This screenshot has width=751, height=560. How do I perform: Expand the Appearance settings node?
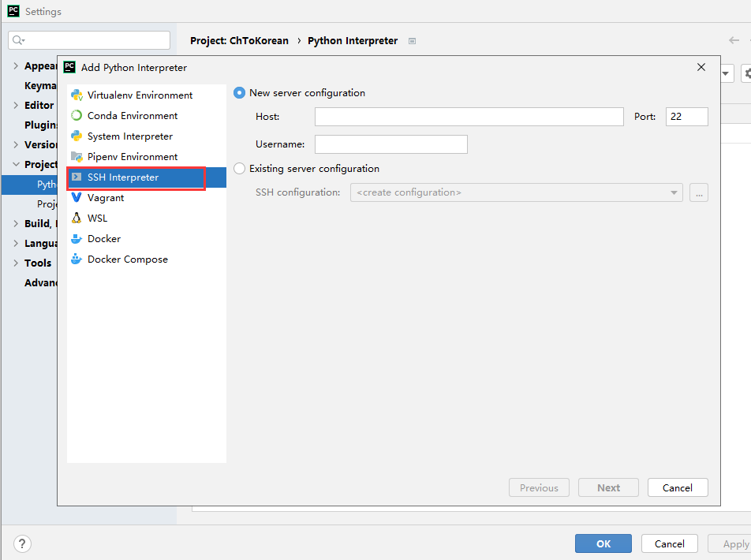pyautogui.click(x=16, y=65)
